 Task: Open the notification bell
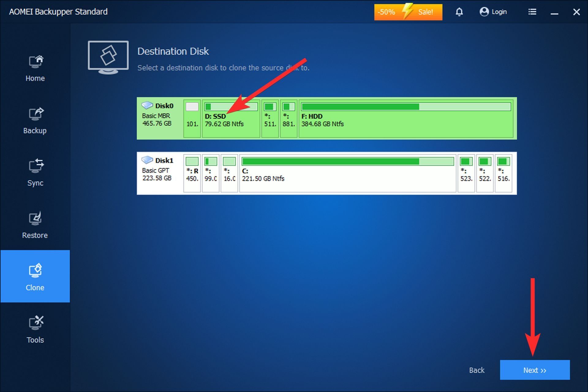pyautogui.click(x=459, y=12)
